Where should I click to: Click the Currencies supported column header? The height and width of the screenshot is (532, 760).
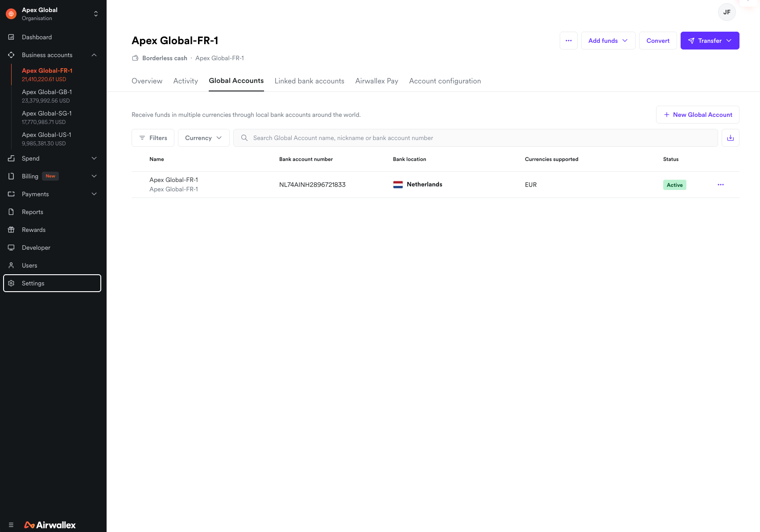pos(551,159)
